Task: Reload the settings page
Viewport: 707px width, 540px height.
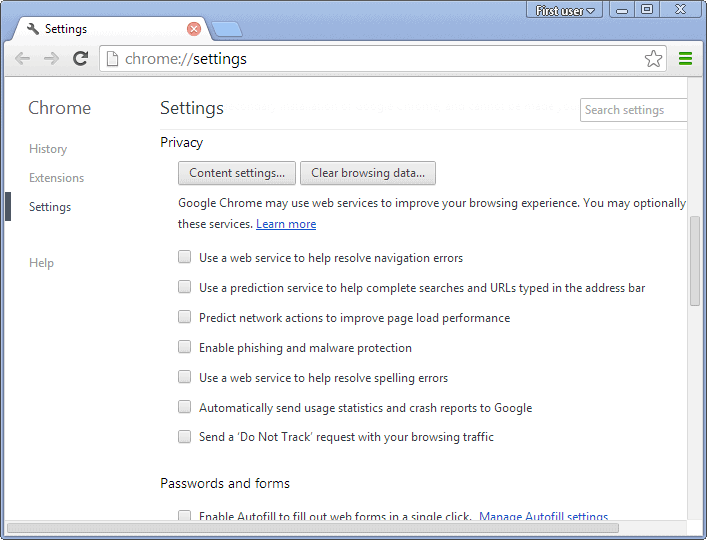Action: (x=81, y=59)
